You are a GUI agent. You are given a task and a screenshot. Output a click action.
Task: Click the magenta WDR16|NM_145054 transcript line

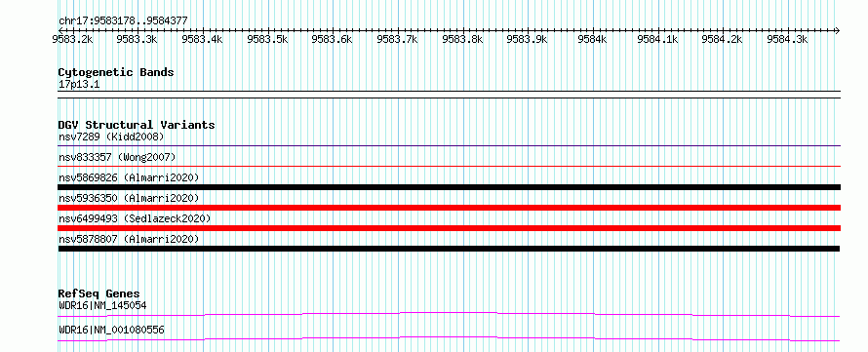pos(449,314)
